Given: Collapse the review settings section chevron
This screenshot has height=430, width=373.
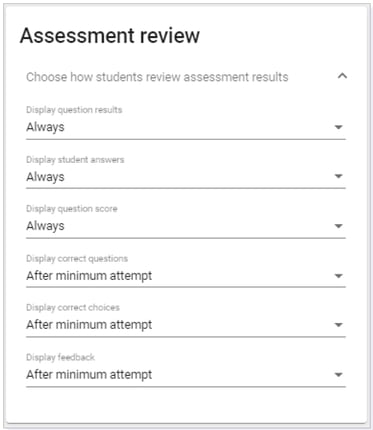Looking at the screenshot, I should click(342, 76).
